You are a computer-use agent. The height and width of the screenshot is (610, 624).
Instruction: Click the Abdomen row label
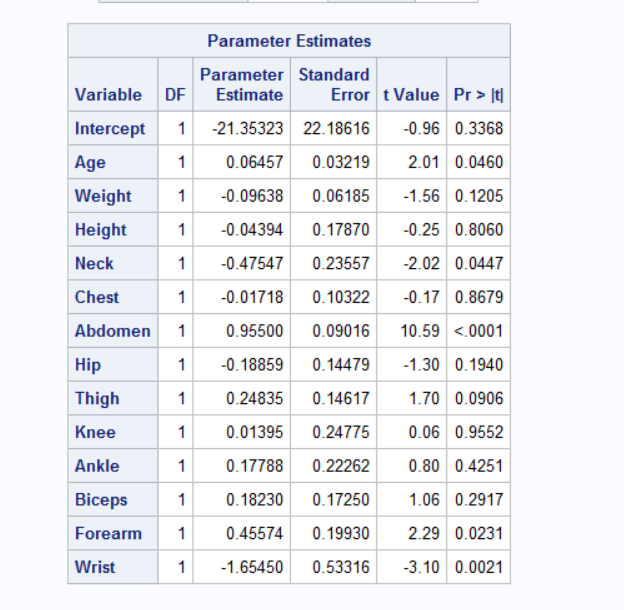[112, 331]
